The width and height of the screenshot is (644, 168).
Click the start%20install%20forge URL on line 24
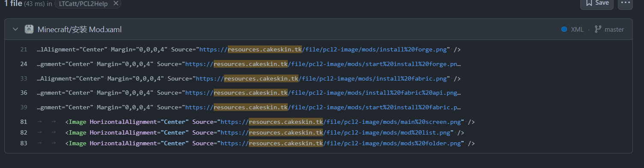[323, 64]
